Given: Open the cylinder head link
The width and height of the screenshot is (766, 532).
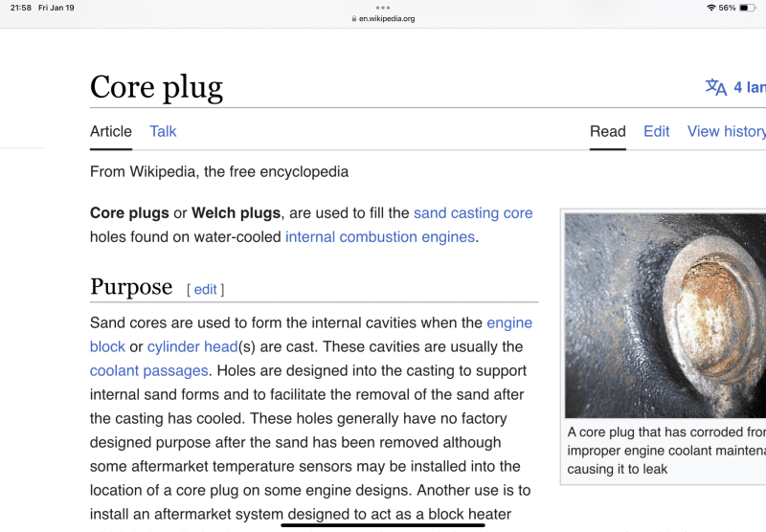Looking at the screenshot, I should 191,346.
